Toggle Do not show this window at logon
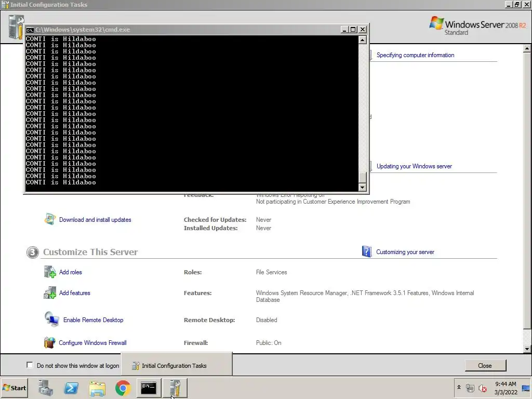This screenshot has height=399, width=532. pyautogui.click(x=30, y=365)
